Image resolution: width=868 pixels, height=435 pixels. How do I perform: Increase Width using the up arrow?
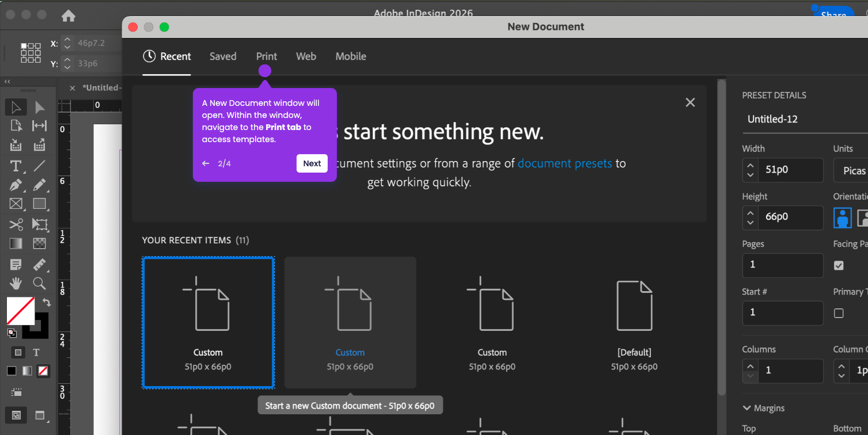click(750, 165)
